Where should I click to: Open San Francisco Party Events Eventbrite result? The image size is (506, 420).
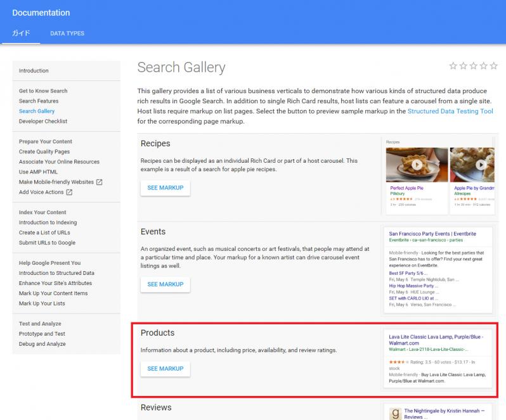[x=432, y=234]
